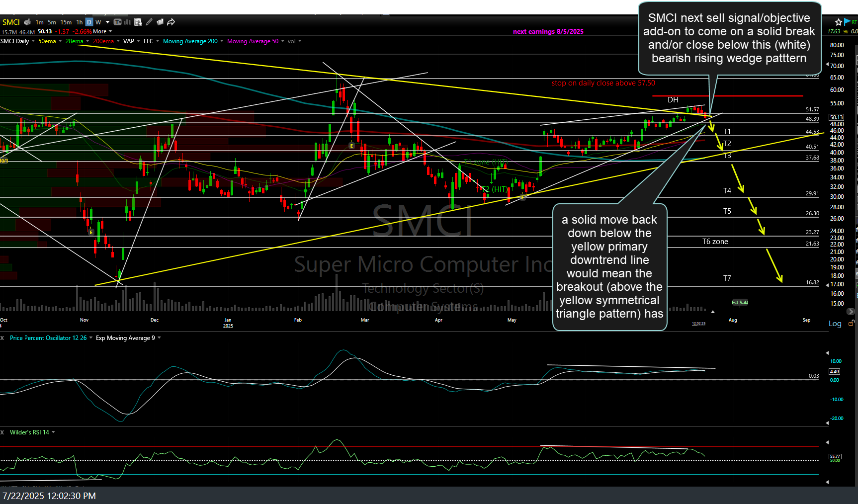Click the blue flag icon

coord(847,22)
